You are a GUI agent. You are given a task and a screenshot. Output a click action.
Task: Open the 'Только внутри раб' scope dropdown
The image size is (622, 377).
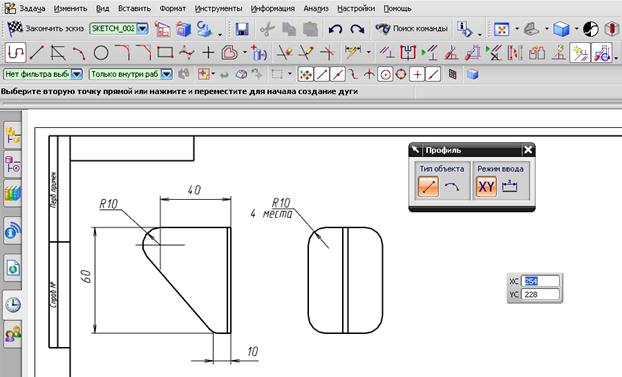pyautogui.click(x=167, y=74)
